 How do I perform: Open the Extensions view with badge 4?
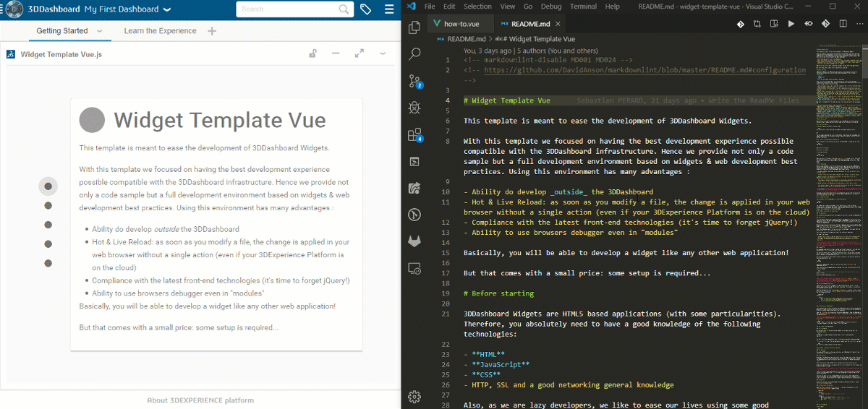click(414, 134)
